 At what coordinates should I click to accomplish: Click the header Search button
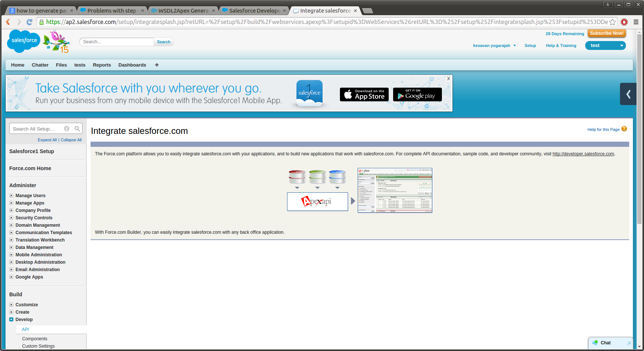[x=164, y=42]
